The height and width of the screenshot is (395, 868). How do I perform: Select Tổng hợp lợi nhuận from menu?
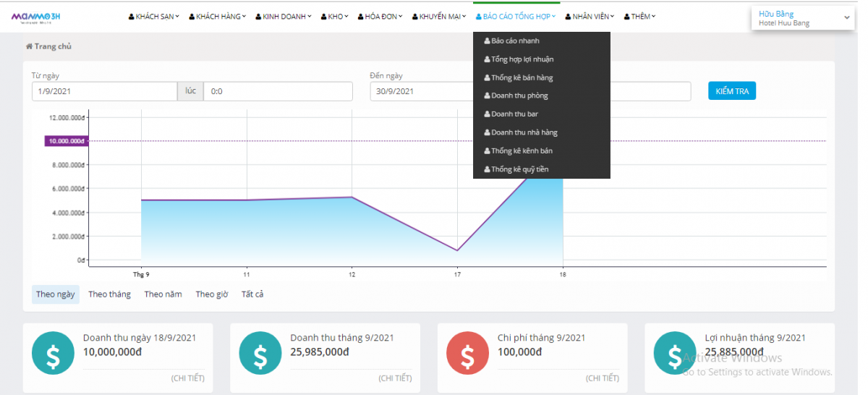[522, 59]
